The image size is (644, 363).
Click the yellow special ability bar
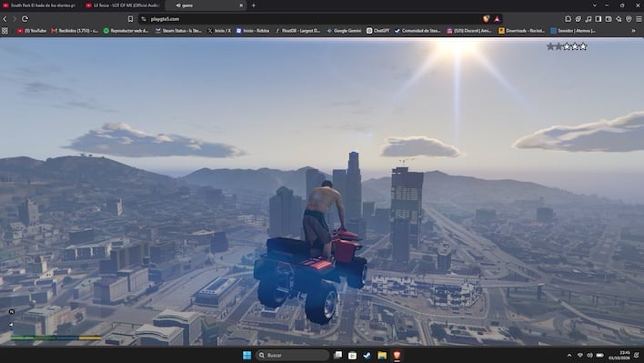pyautogui.click(x=90, y=338)
